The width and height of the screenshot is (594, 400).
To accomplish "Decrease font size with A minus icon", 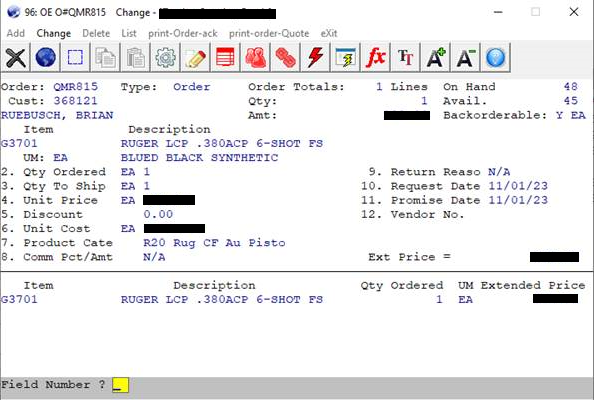I will coord(465,58).
